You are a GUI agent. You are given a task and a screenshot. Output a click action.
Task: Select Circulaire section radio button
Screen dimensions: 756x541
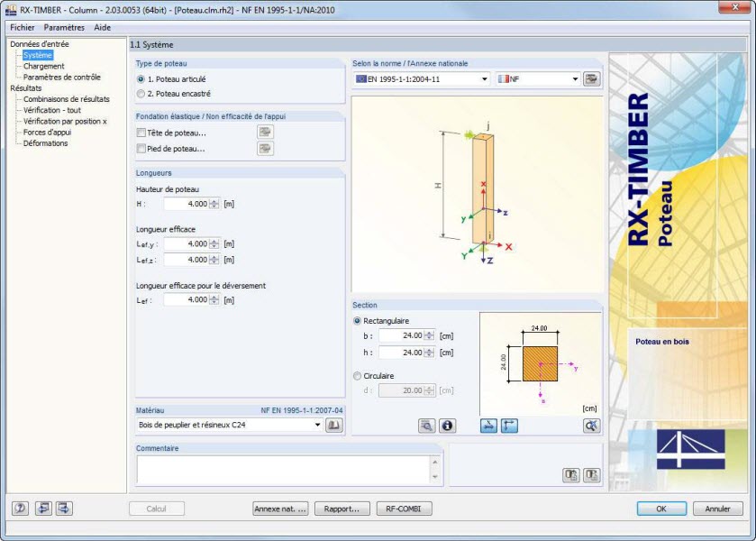[x=357, y=376]
